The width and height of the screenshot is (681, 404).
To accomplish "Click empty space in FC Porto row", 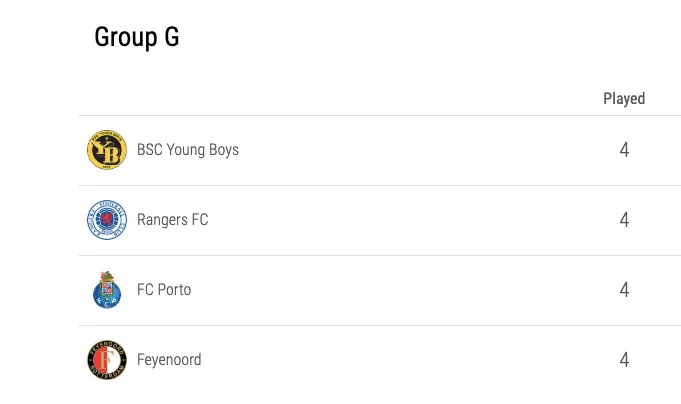I will (x=420, y=290).
